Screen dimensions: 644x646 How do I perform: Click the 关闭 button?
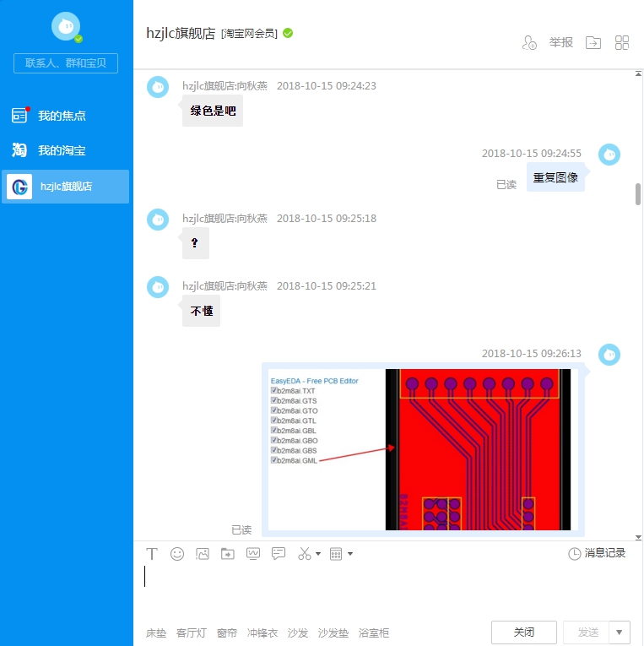[524, 632]
